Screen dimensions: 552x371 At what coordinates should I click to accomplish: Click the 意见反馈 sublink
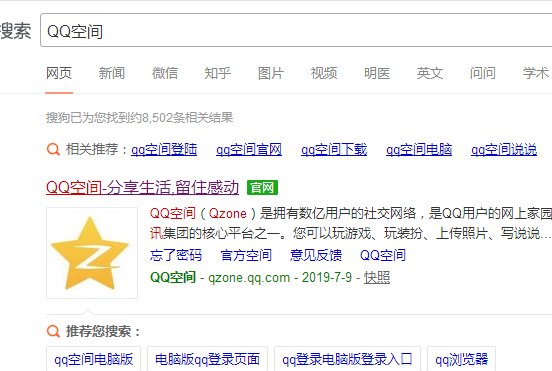pos(316,255)
